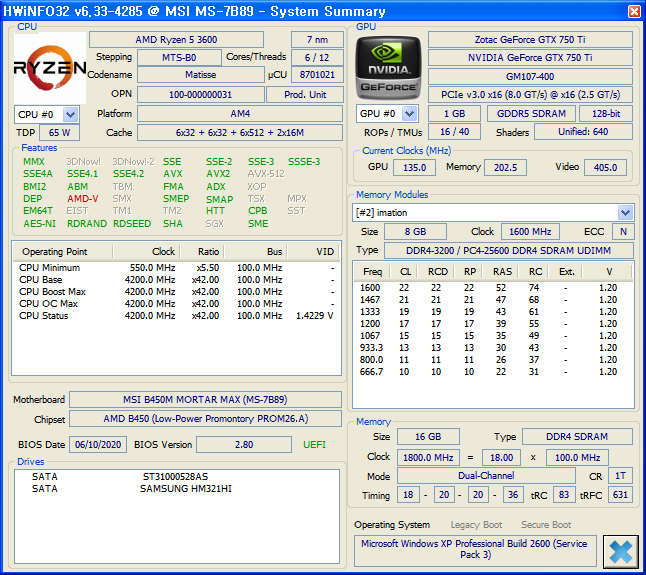Click the Unified: 640 shaders field

(x=583, y=132)
